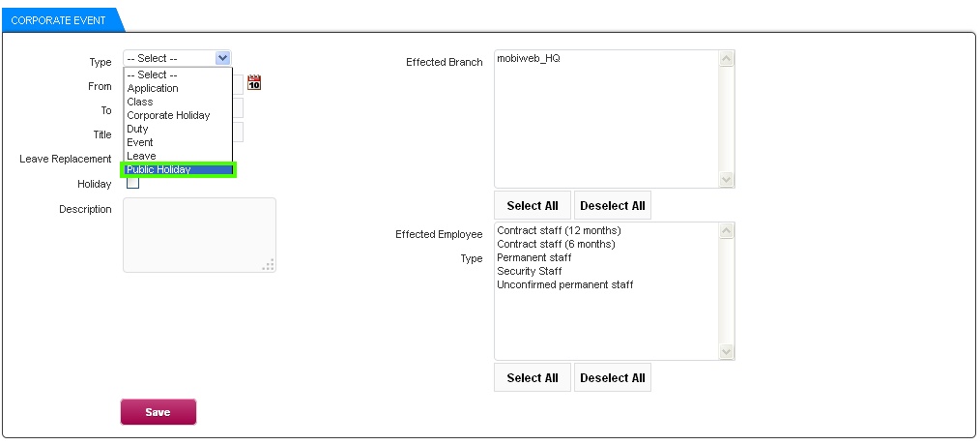
Task: Click Effected Branch list scroll down arrow
Action: (x=726, y=179)
